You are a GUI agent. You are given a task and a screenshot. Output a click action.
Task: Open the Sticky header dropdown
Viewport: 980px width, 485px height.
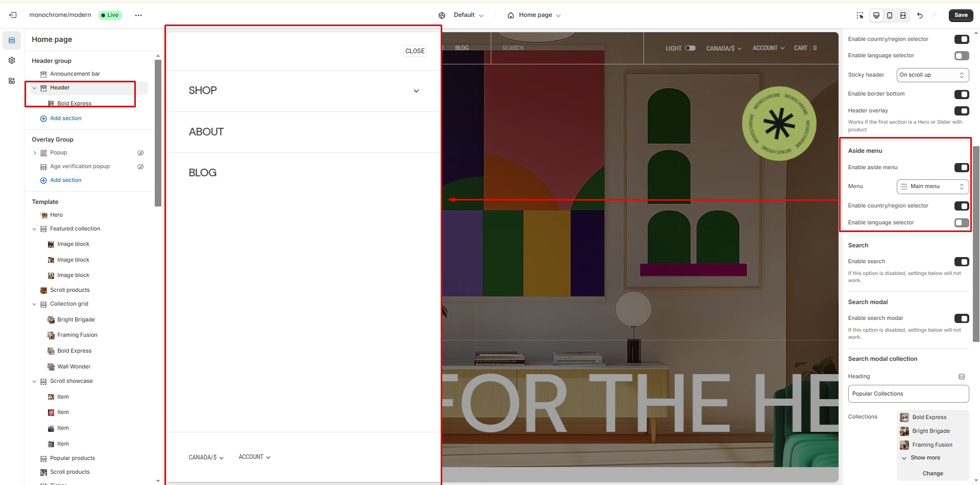click(x=933, y=75)
